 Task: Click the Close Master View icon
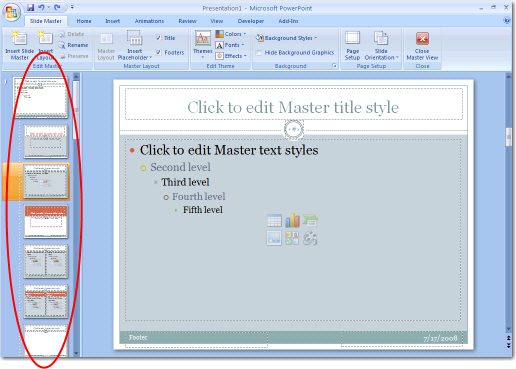click(x=422, y=46)
